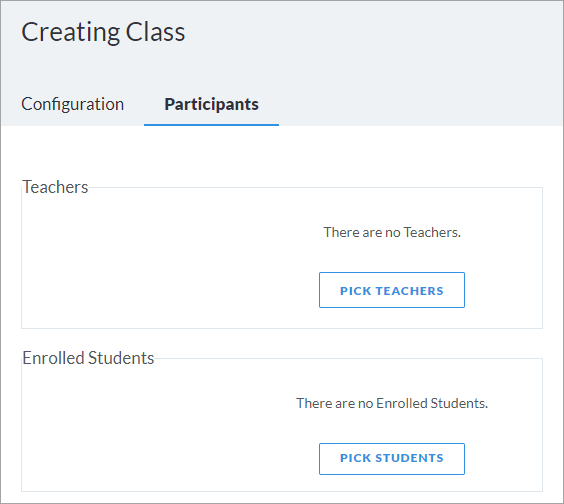Click the PICK TEACHERS button

pos(392,290)
